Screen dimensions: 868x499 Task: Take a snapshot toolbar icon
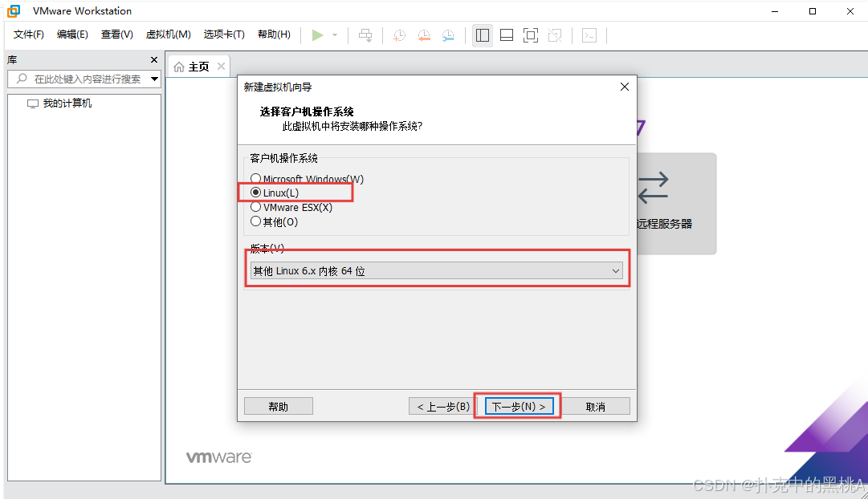(x=399, y=35)
